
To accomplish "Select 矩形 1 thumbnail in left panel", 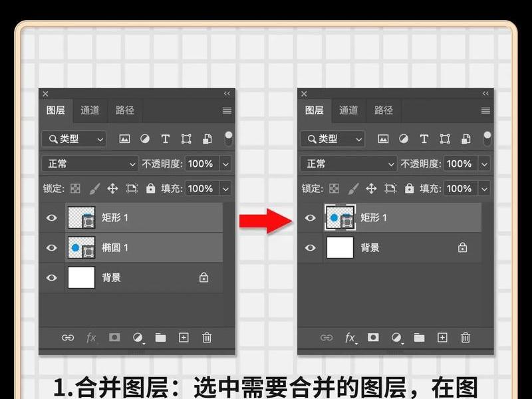I will (81, 218).
